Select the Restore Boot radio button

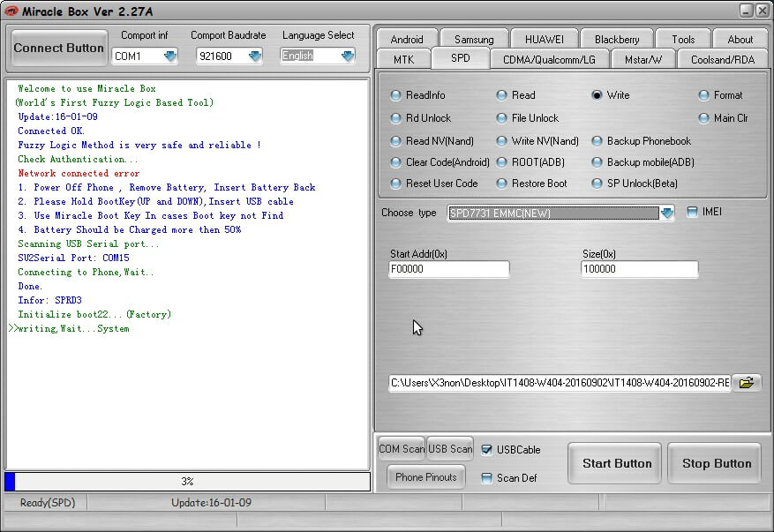pyautogui.click(x=501, y=184)
